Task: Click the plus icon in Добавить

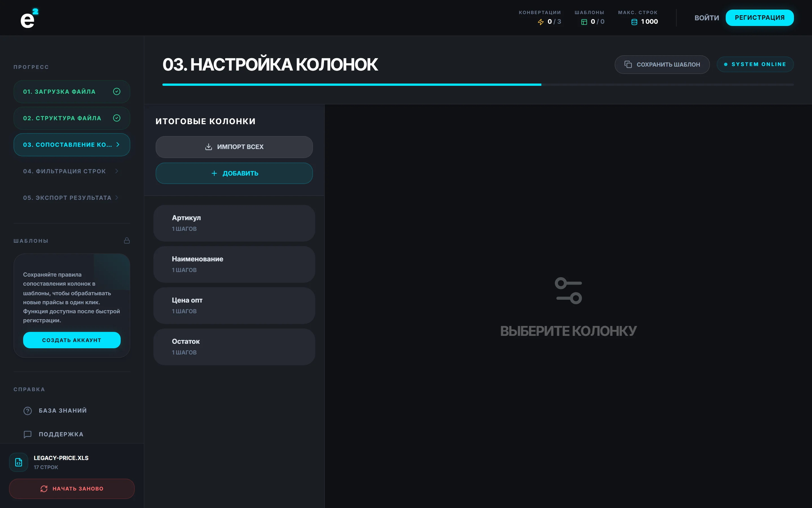Action: coord(214,173)
